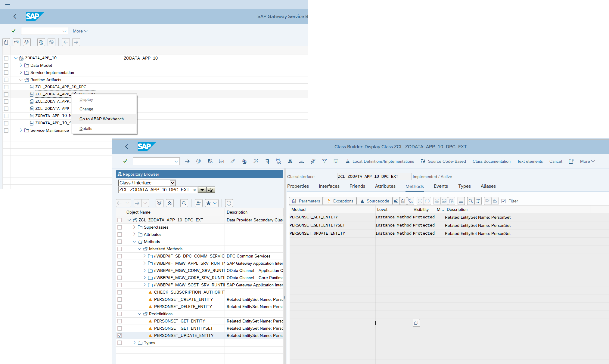The width and height of the screenshot is (609, 364).
Task: Switch to the Attributes tab
Action: tap(385, 186)
